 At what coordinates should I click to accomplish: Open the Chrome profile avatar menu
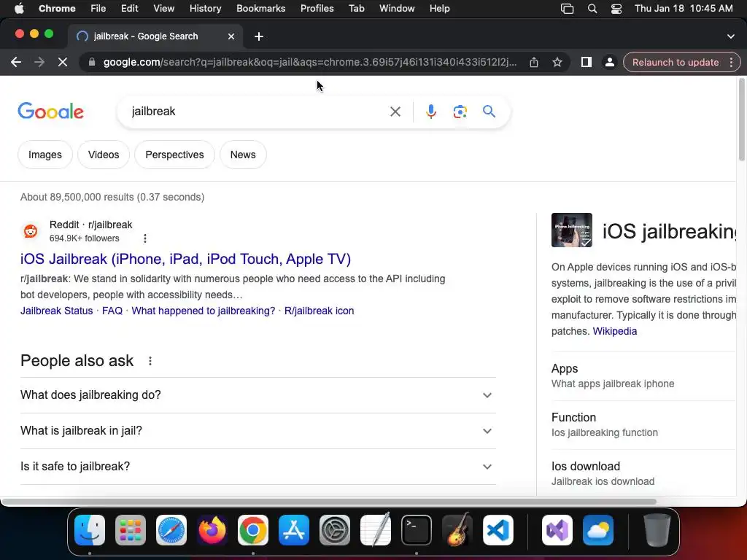click(609, 63)
